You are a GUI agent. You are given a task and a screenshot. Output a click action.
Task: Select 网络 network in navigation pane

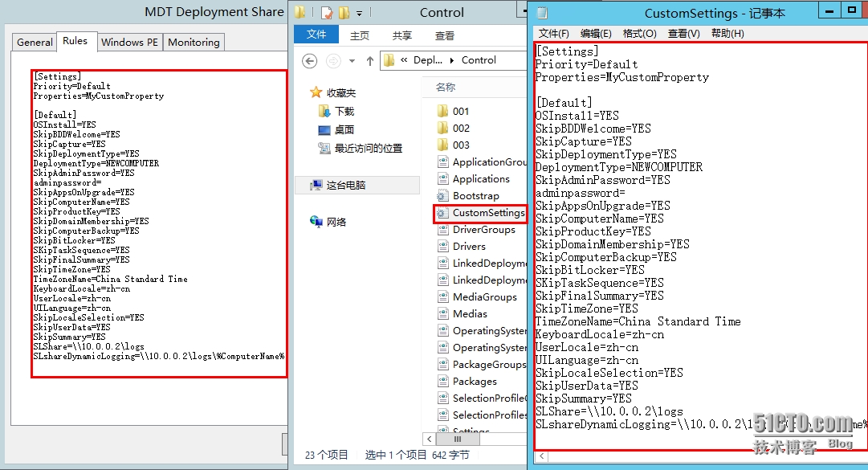329,222
